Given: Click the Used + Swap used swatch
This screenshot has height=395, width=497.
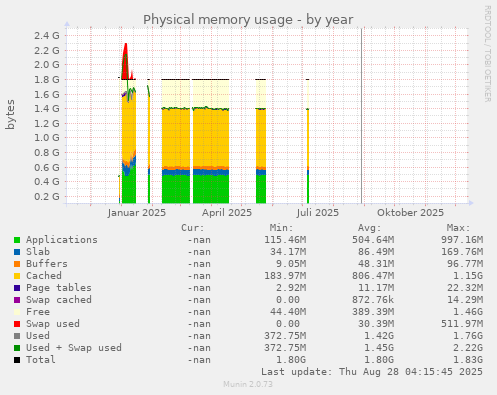Looking at the screenshot, I should click(17, 348).
